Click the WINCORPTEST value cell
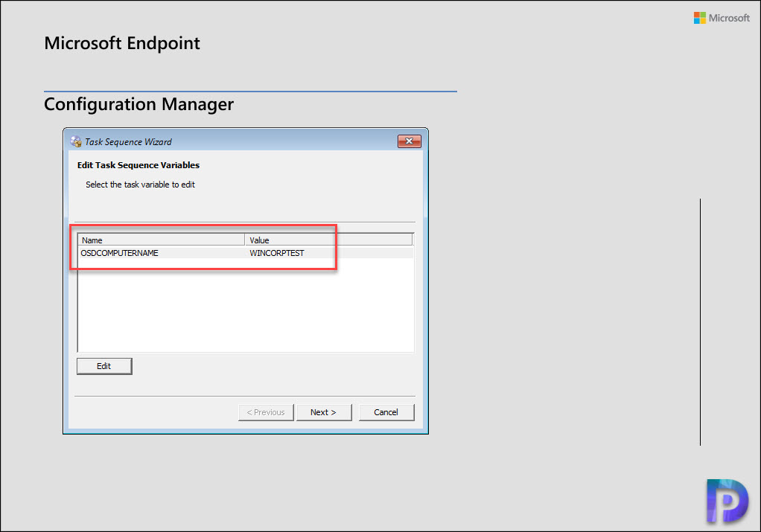761x532 pixels. pyautogui.click(x=277, y=253)
